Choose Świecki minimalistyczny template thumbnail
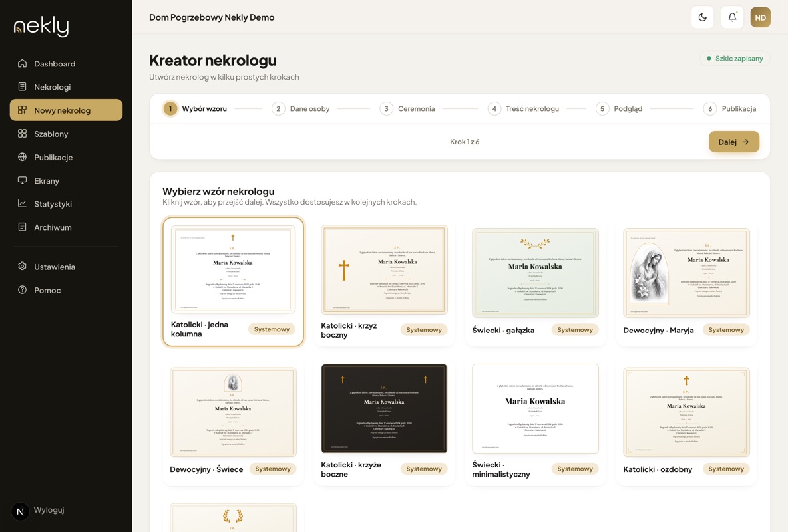 pyautogui.click(x=535, y=408)
